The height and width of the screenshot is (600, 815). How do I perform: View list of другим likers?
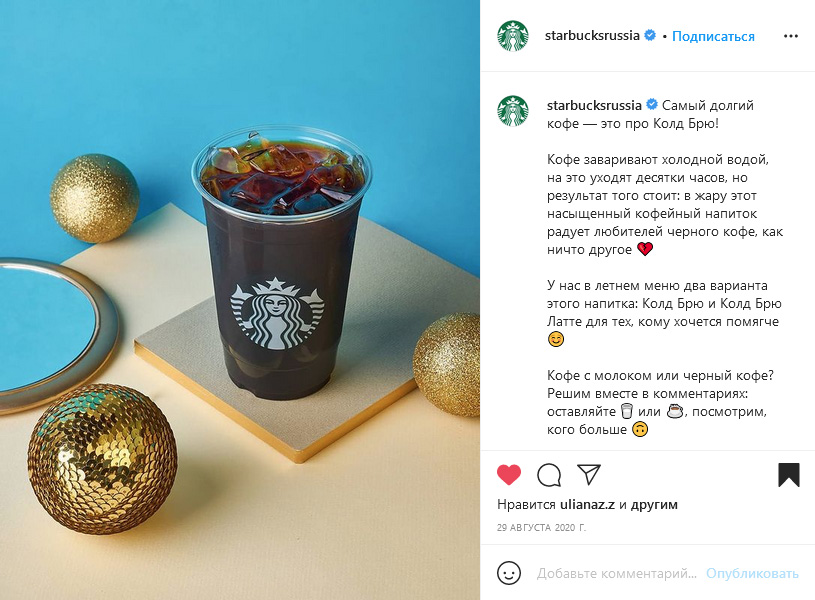point(654,504)
